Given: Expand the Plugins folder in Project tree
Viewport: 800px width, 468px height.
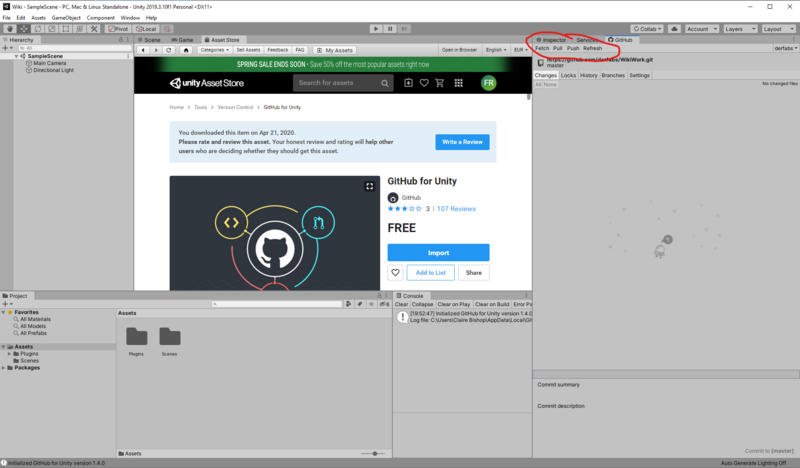Looking at the screenshot, I should pos(11,354).
